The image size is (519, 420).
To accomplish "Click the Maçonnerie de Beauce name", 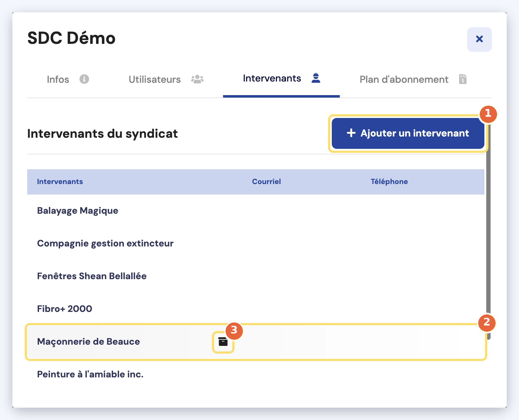I will pos(88,342).
